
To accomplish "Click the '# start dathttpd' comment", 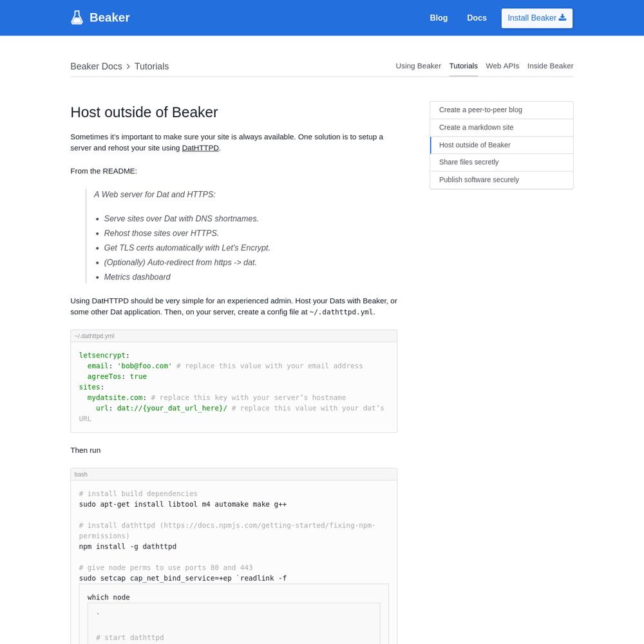I will (x=130, y=638).
